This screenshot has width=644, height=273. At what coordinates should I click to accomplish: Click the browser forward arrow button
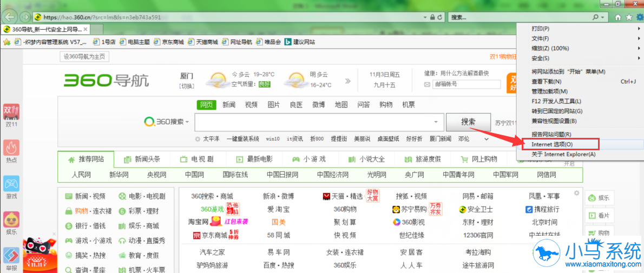25,17
